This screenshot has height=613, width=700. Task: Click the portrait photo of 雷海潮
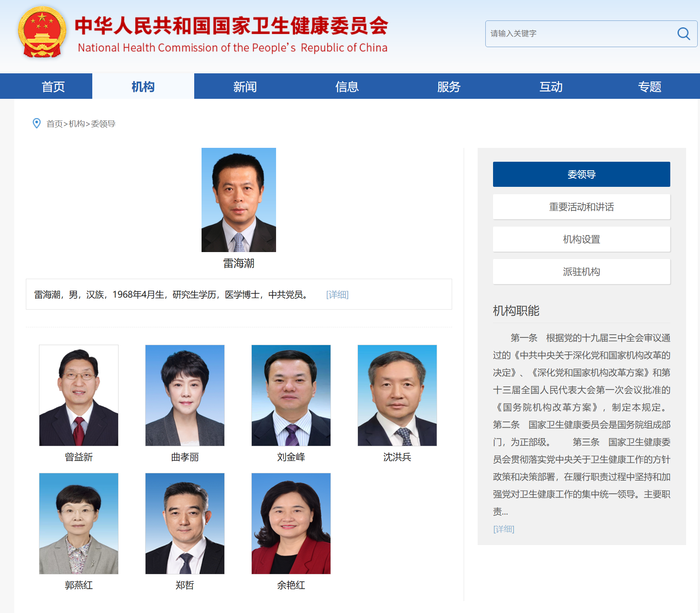tap(239, 200)
